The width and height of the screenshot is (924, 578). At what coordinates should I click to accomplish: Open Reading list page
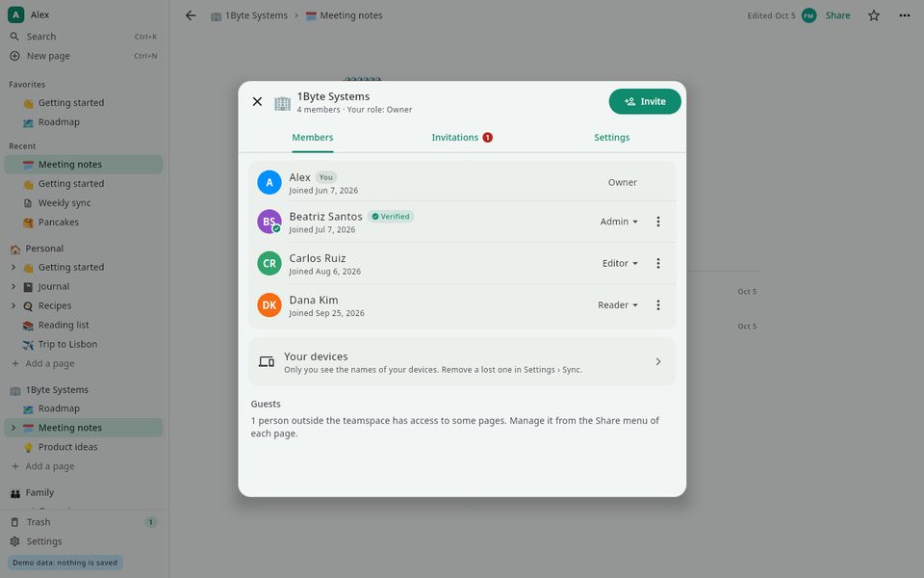[x=83, y=325]
